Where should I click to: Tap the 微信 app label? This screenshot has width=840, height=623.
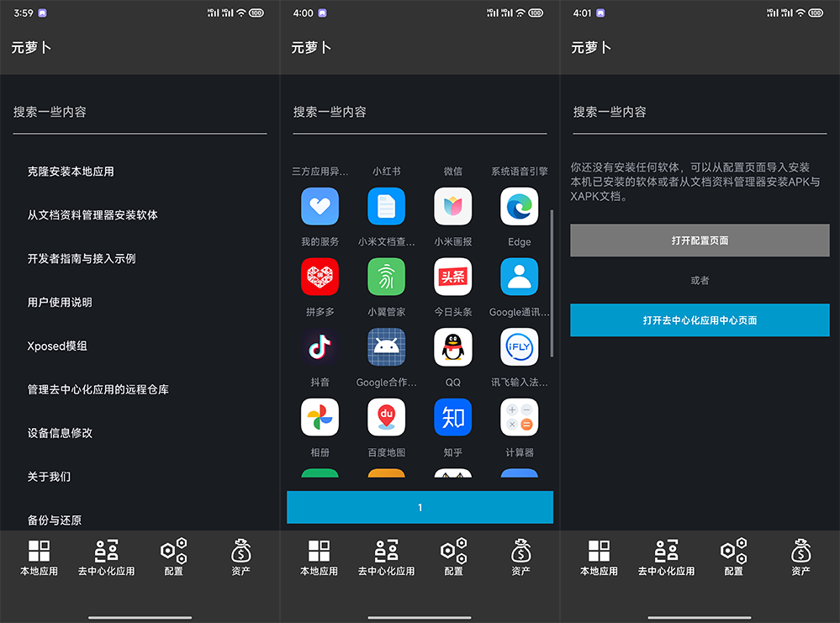(x=452, y=172)
